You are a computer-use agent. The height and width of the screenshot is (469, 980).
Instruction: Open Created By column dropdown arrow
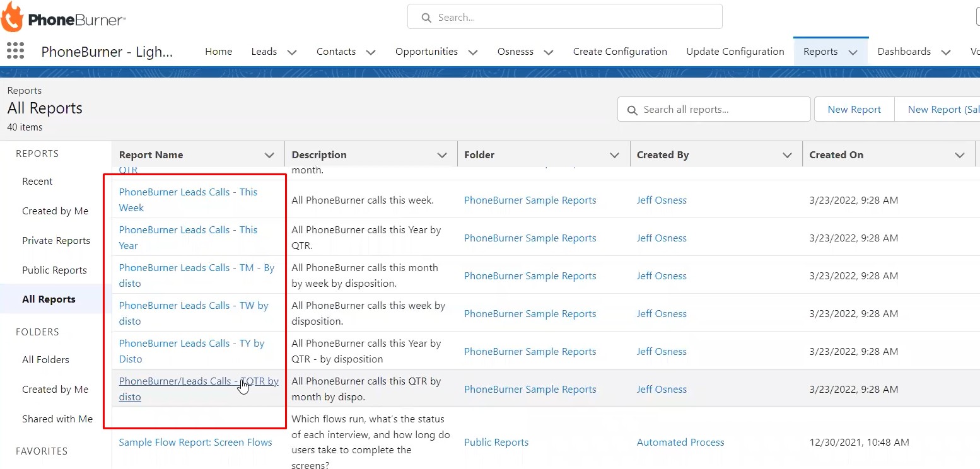coord(787,155)
